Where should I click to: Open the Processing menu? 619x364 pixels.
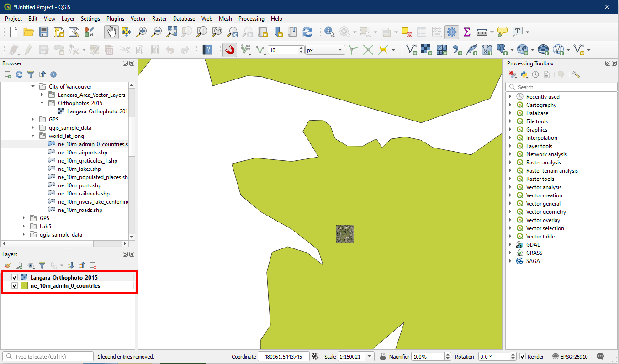click(x=251, y=19)
